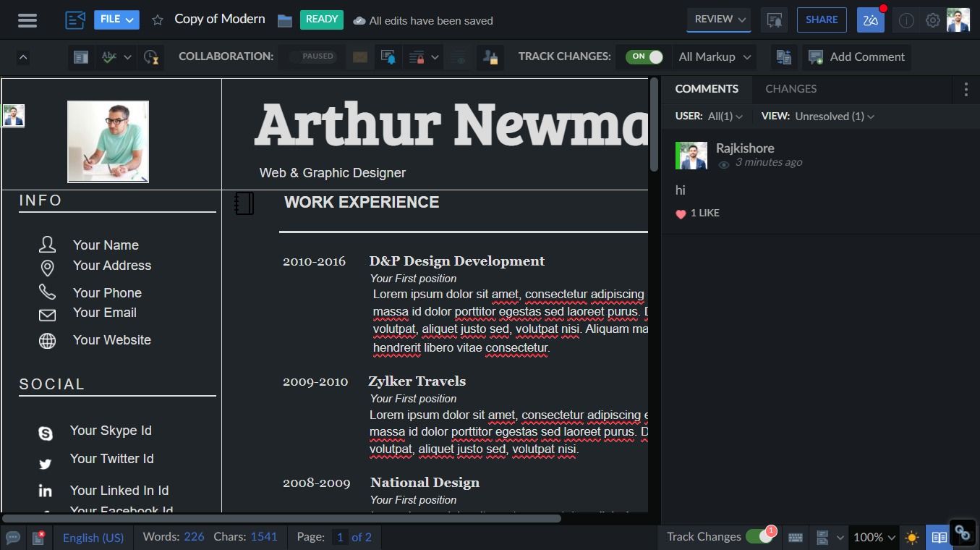Toggle the heart like on the comment

click(681, 213)
